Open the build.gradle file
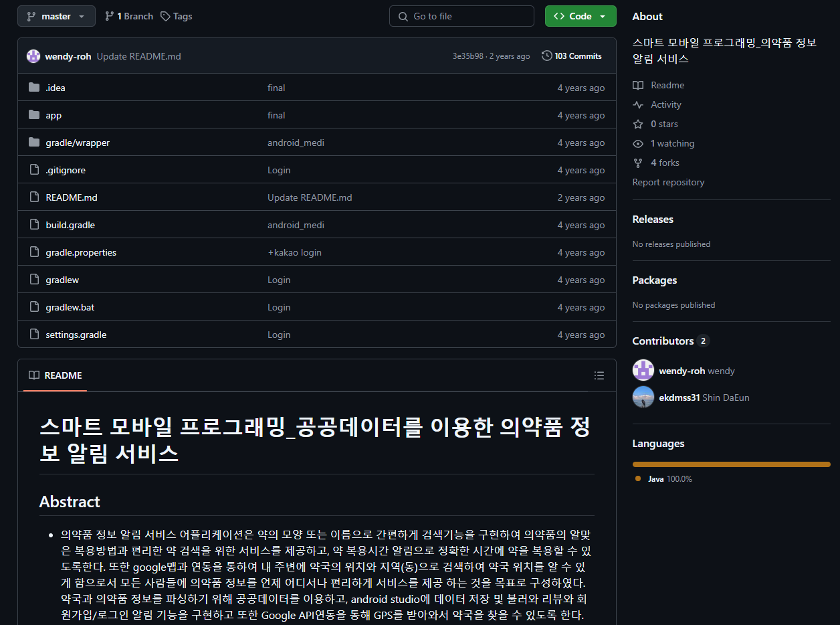 coord(70,225)
